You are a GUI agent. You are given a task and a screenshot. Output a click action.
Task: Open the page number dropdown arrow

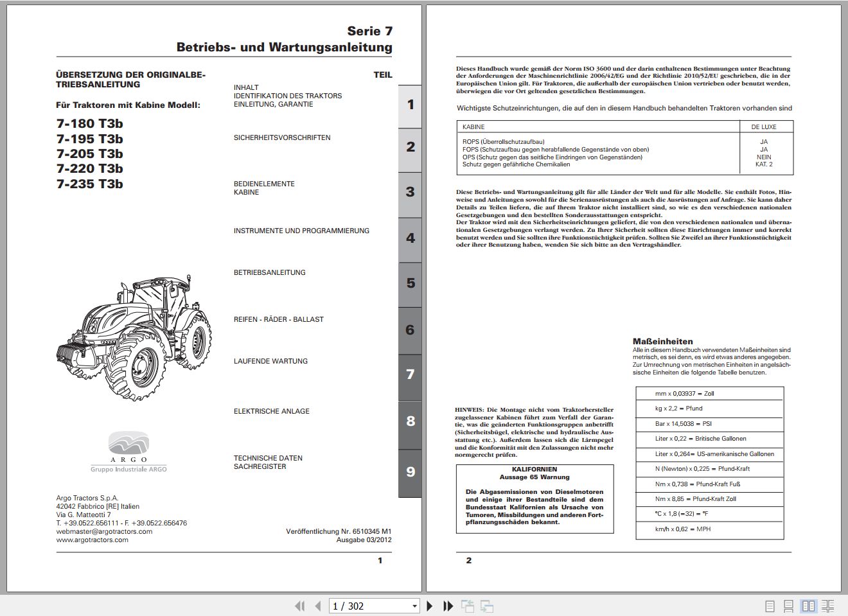(414, 606)
